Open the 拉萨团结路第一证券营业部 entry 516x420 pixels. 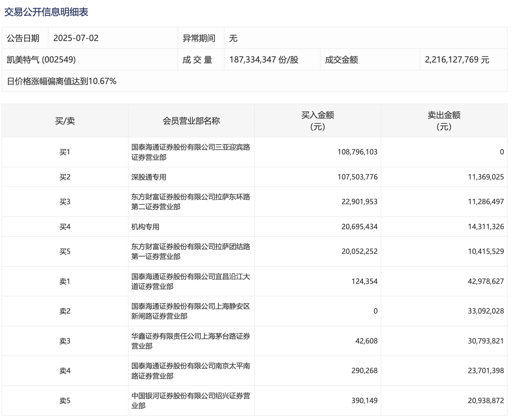coord(191,252)
